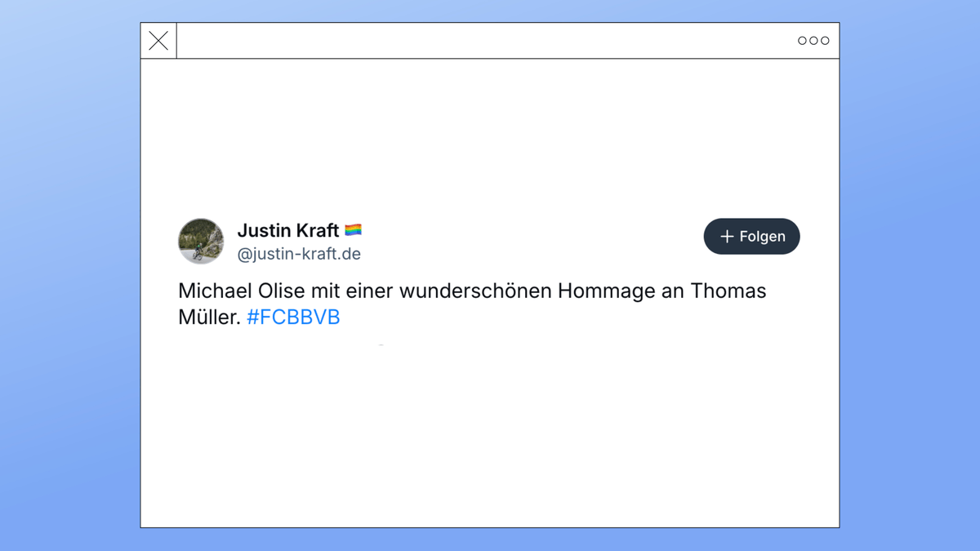Click the empty title bar of the window
This screenshot has height=551, width=980.
(x=490, y=41)
